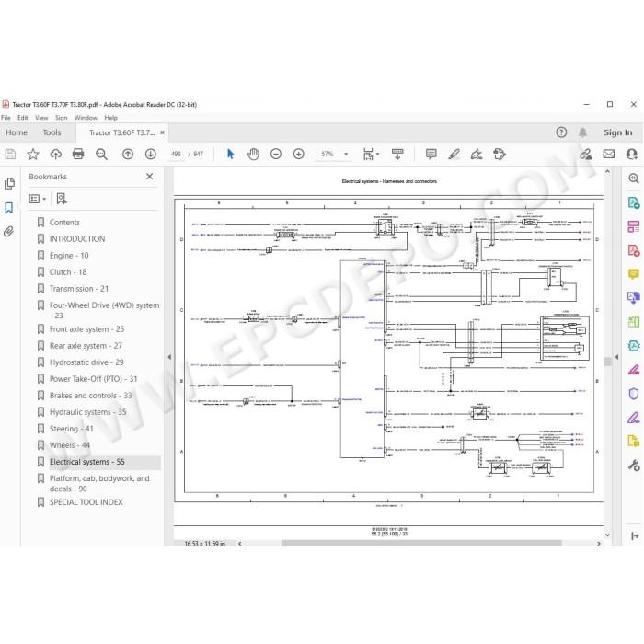Go to next page arrow icon
Viewport: 644px width, 644px height.
coord(151,154)
